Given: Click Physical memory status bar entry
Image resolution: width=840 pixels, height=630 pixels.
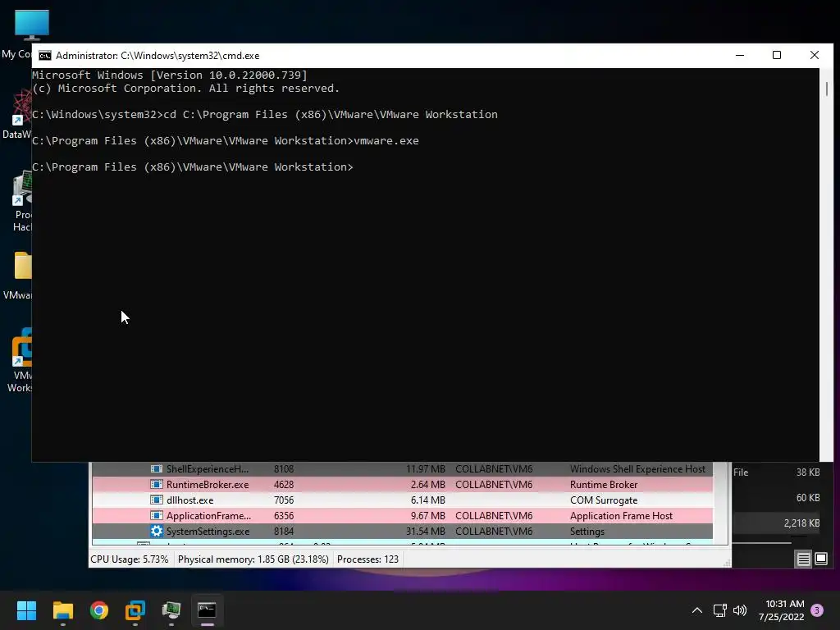Looking at the screenshot, I should [253, 559].
